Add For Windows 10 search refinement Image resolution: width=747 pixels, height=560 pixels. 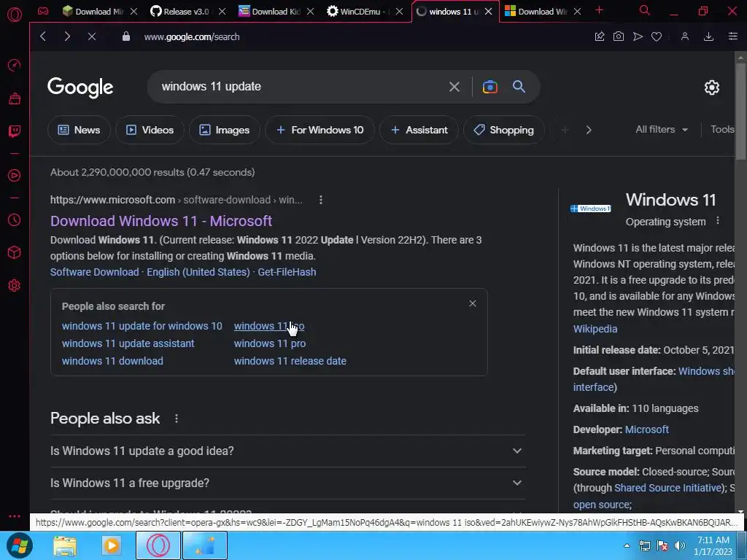(x=320, y=130)
